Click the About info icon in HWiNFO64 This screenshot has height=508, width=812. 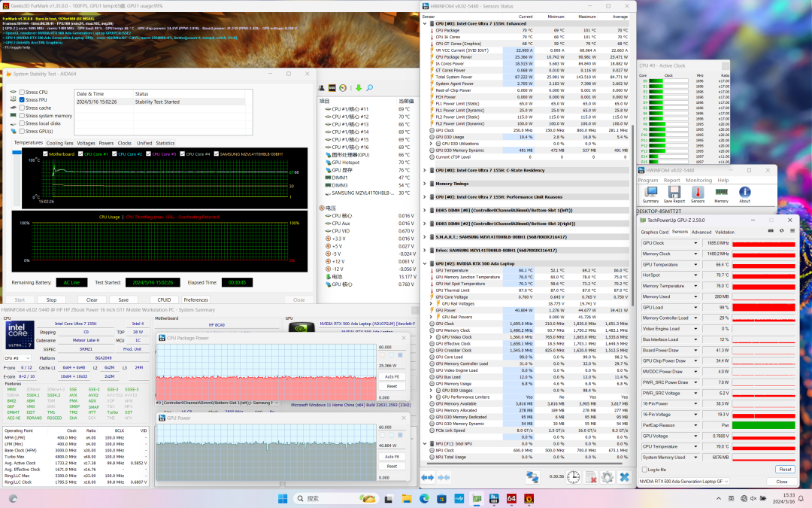pos(744,193)
